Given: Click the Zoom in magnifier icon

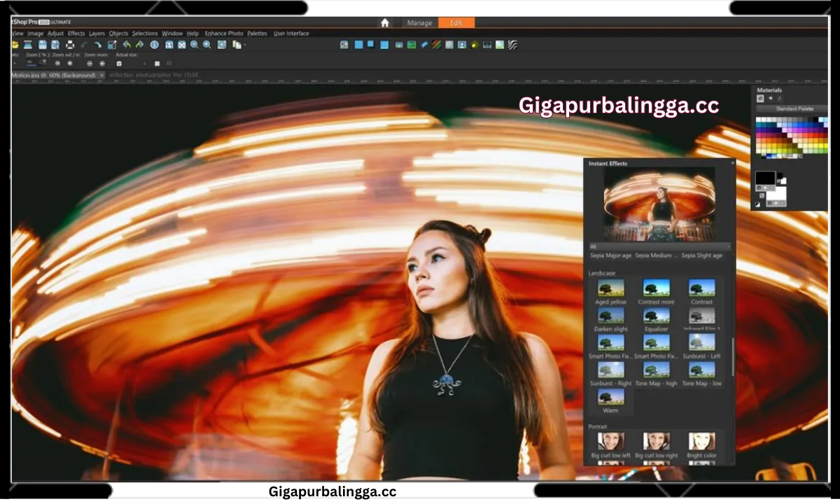Looking at the screenshot, I should tap(206, 45).
